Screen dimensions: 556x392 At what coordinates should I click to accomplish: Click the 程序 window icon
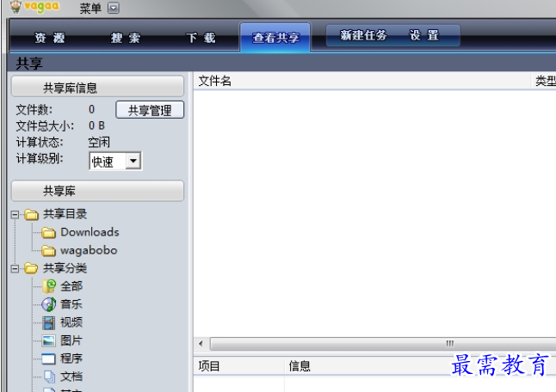point(48,358)
